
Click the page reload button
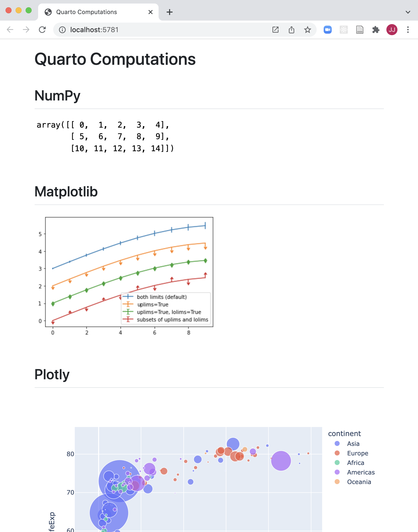click(42, 30)
